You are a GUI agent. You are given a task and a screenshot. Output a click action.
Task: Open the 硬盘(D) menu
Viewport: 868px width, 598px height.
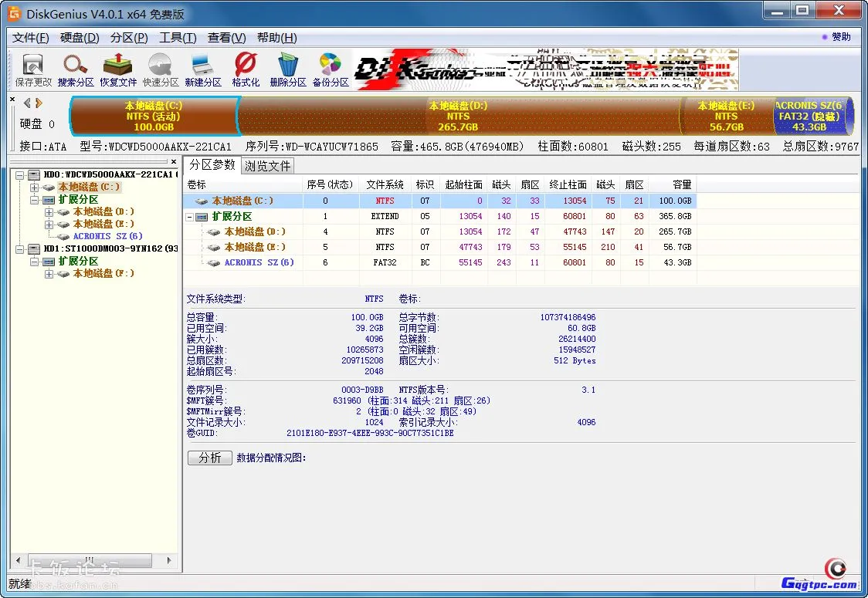[77, 37]
